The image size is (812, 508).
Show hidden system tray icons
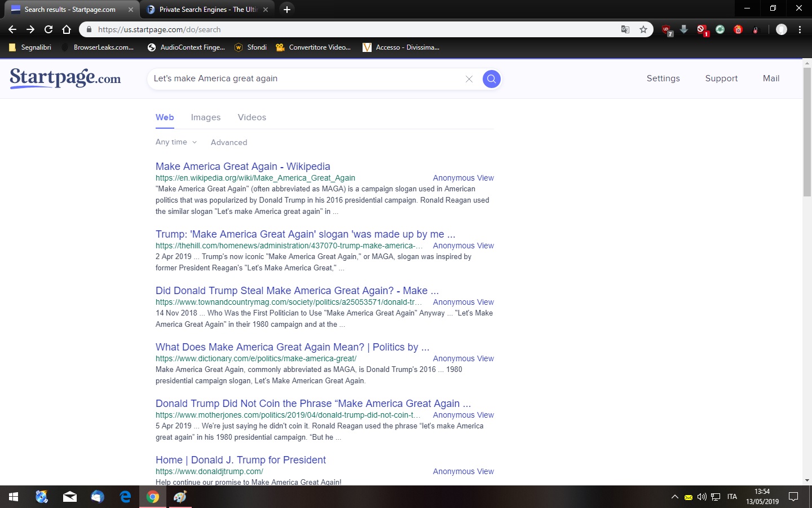point(674,497)
